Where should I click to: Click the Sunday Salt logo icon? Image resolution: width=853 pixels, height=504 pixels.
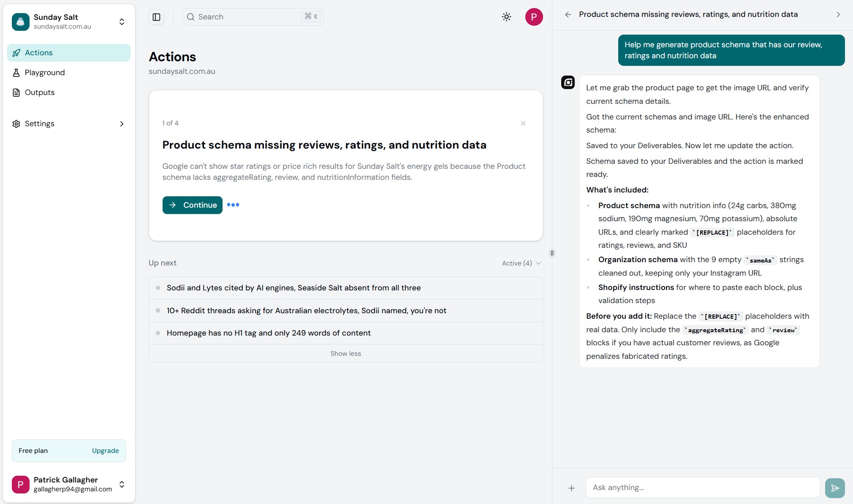21,22
